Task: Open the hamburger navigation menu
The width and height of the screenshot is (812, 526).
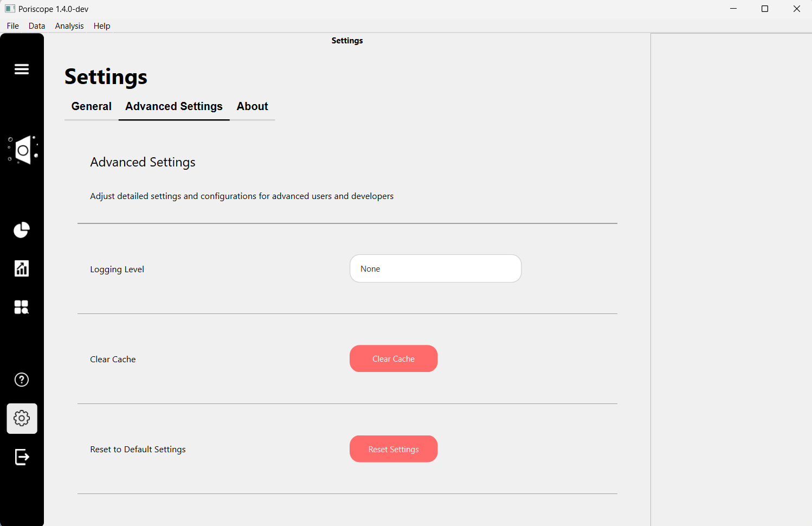Action: [x=22, y=69]
